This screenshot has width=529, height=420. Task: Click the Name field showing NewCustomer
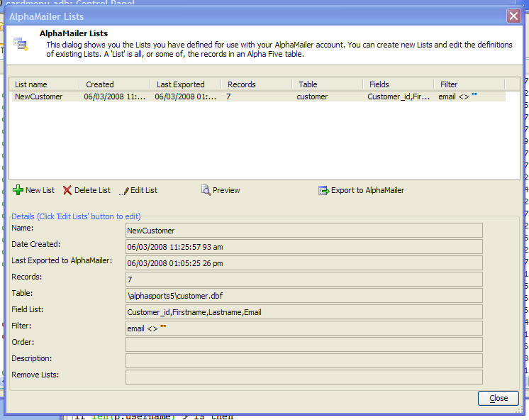304,231
